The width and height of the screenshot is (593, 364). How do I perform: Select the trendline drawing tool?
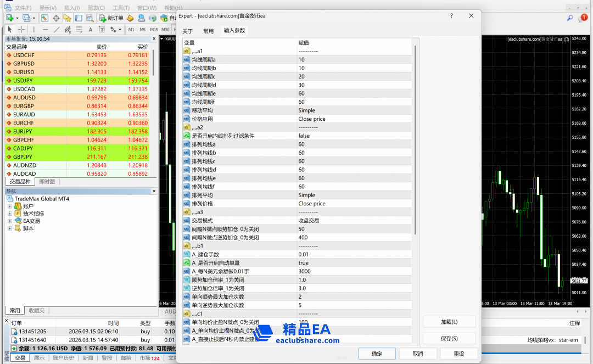[x=57, y=30]
